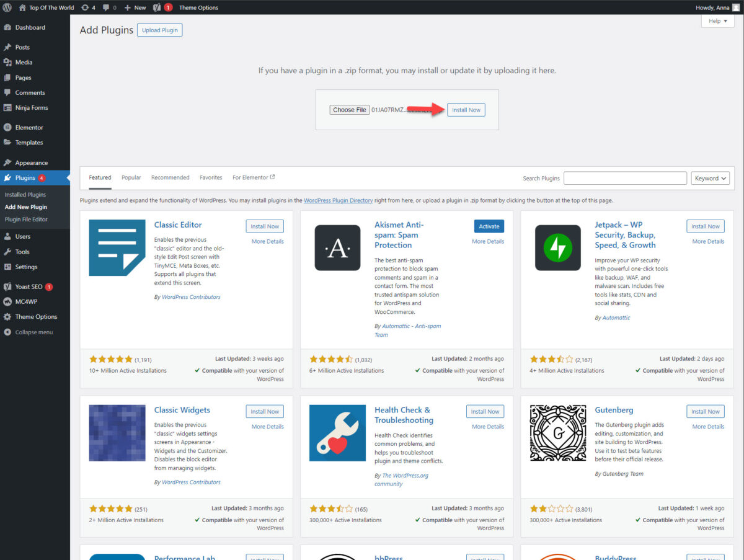The width and height of the screenshot is (744, 560).
Task: Click inside the Search Plugins field
Action: click(x=625, y=178)
